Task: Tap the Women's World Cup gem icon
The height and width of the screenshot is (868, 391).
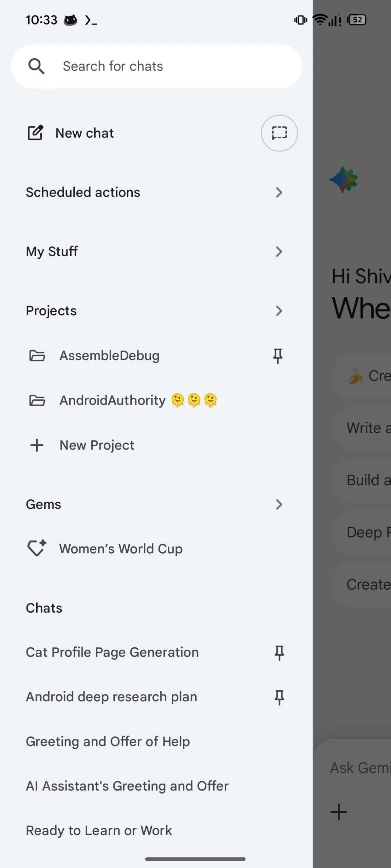Action: point(37,548)
